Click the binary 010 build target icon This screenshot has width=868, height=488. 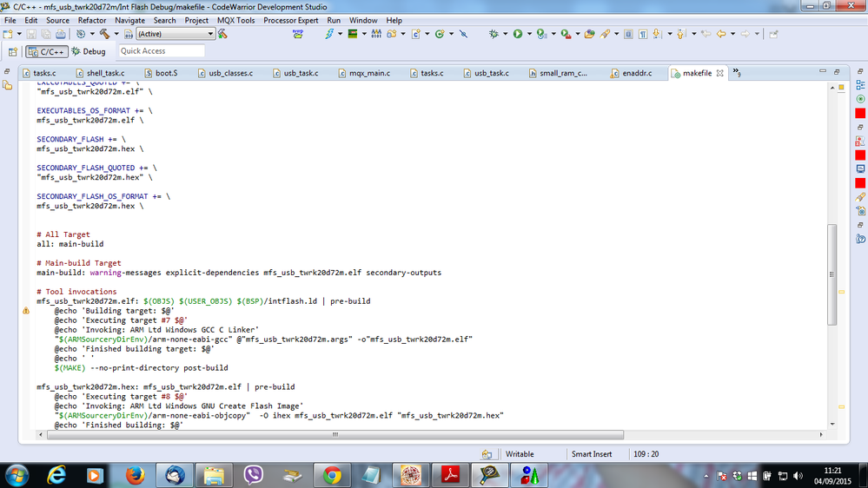point(129,34)
